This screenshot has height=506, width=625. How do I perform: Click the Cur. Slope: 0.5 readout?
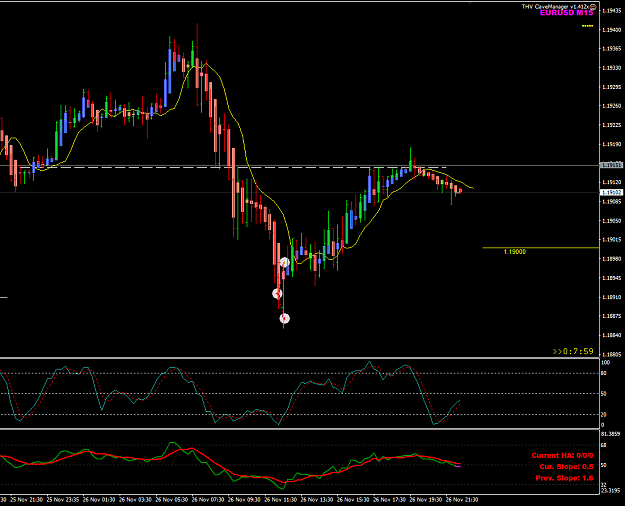coord(566,467)
